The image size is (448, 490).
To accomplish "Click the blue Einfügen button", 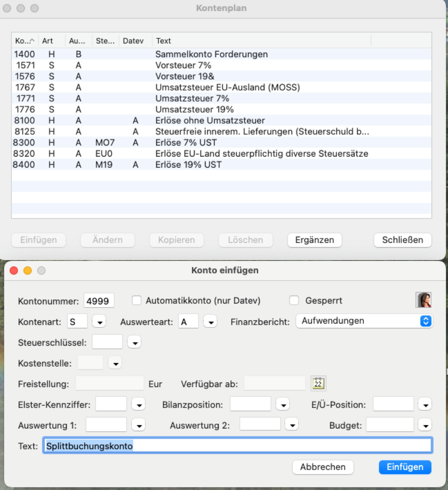I will pos(405,467).
